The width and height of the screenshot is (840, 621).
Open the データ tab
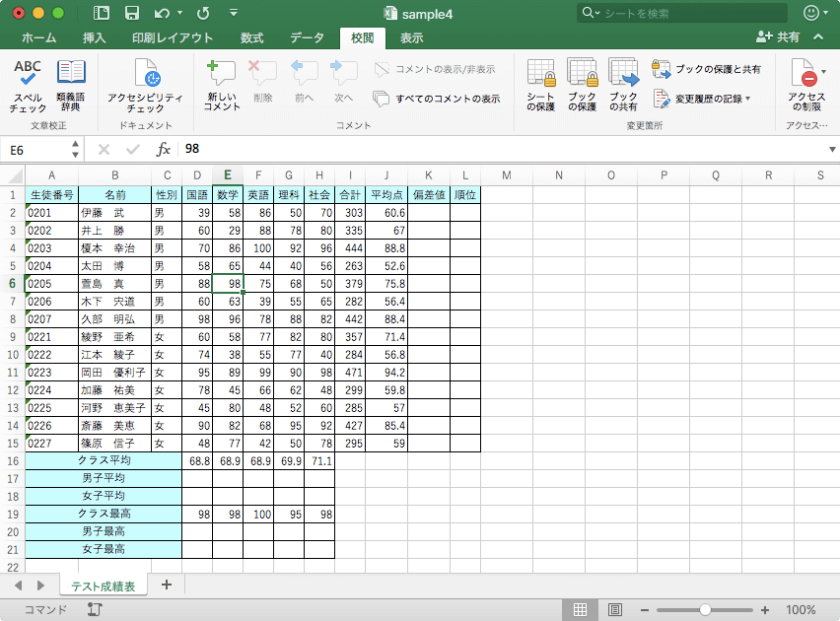[x=307, y=37]
